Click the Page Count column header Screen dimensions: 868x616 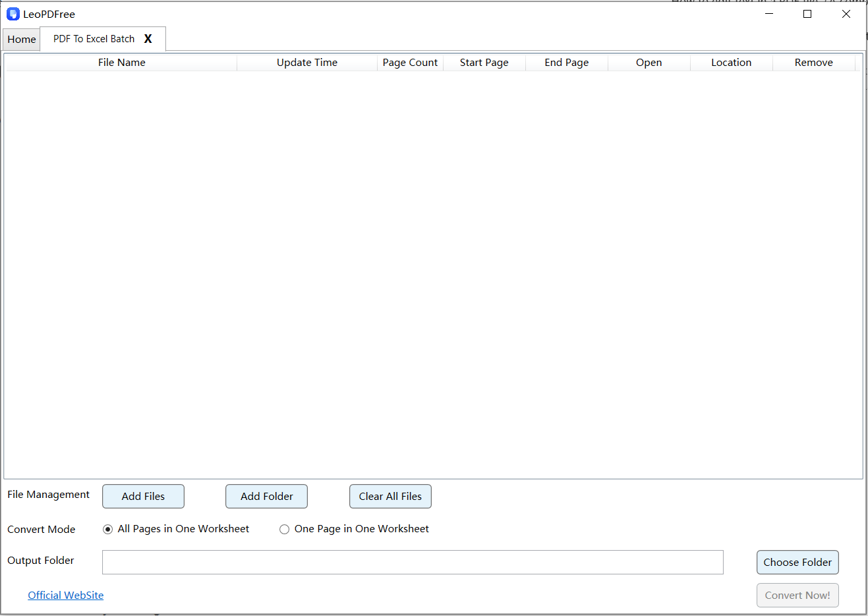pyautogui.click(x=410, y=62)
